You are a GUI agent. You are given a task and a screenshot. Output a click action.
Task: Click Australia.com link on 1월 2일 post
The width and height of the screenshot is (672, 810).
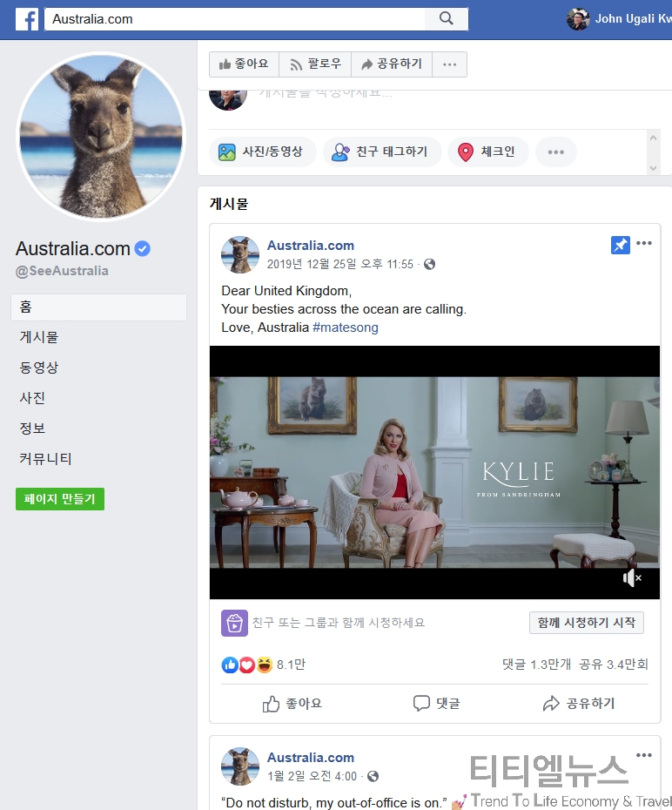tap(311, 758)
